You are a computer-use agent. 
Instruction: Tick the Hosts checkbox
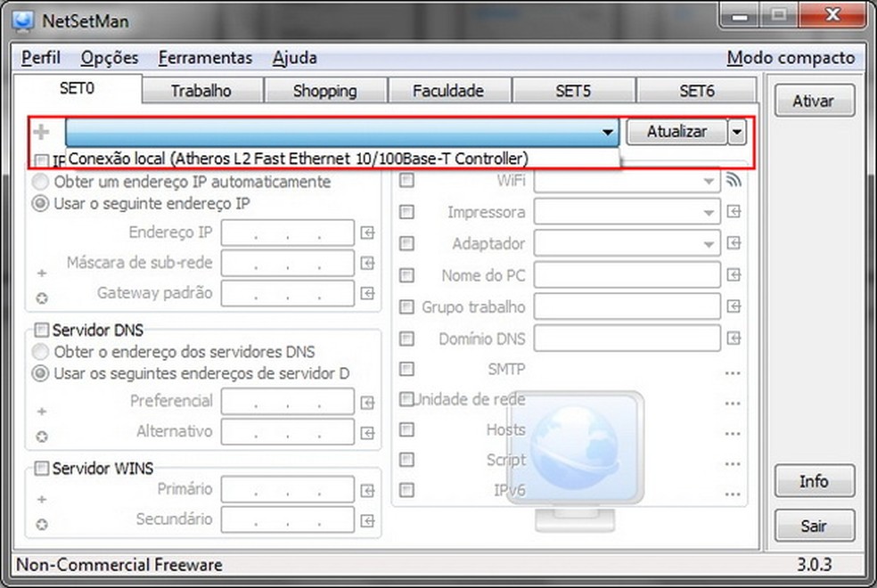[406, 429]
